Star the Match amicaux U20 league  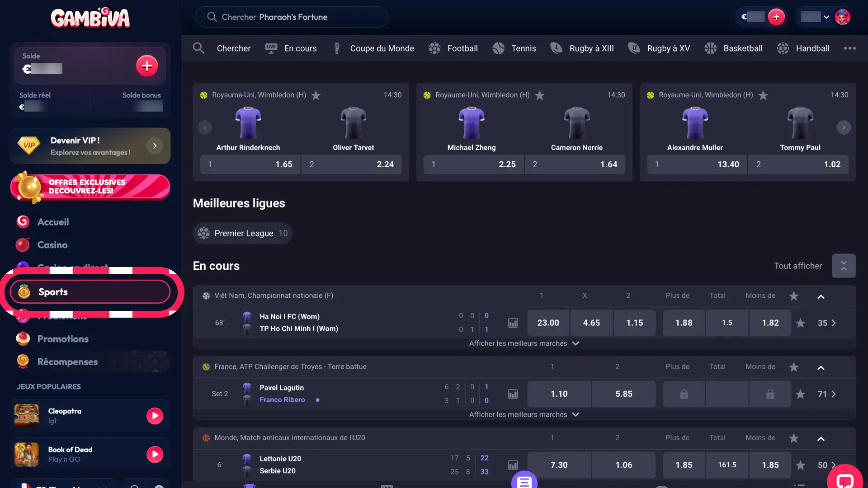coord(793,438)
